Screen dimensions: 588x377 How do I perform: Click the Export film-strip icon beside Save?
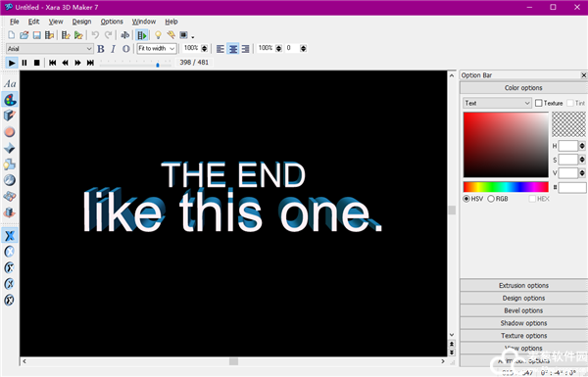coord(49,35)
